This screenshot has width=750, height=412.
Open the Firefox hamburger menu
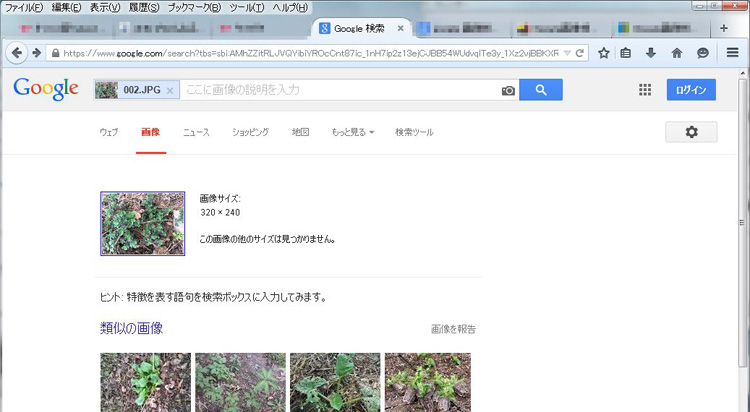click(732, 53)
